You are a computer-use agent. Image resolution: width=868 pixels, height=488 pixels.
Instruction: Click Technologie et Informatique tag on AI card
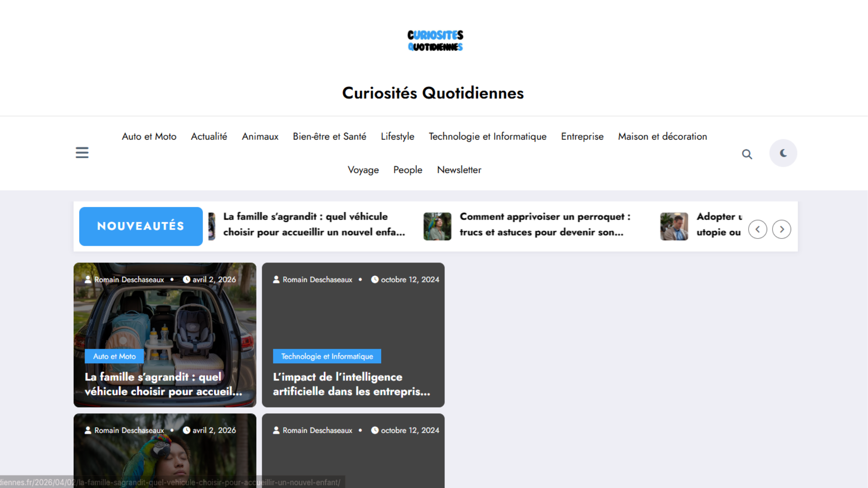(327, 357)
